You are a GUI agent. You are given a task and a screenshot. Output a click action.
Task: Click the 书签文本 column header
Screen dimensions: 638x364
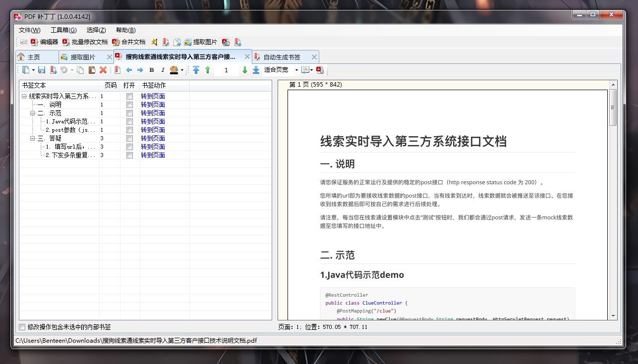point(59,85)
